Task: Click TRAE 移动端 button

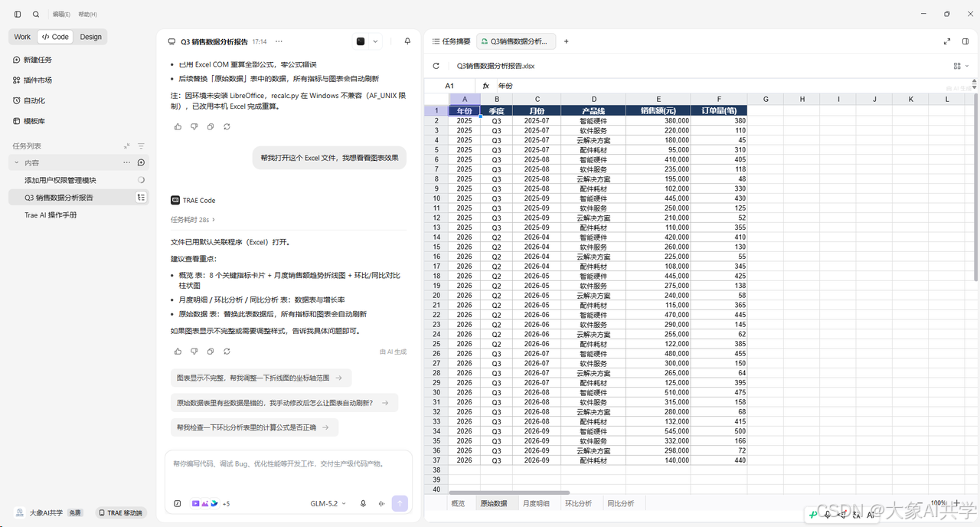Action: [x=121, y=513]
